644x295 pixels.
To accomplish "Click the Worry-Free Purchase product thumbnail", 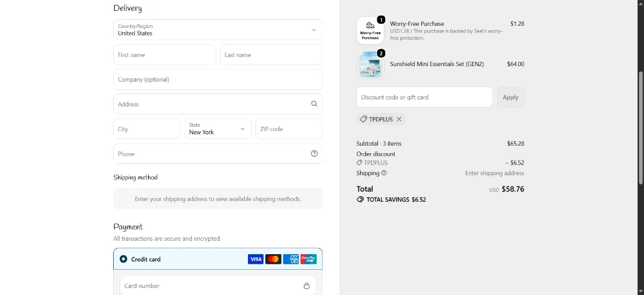I will pos(370,31).
